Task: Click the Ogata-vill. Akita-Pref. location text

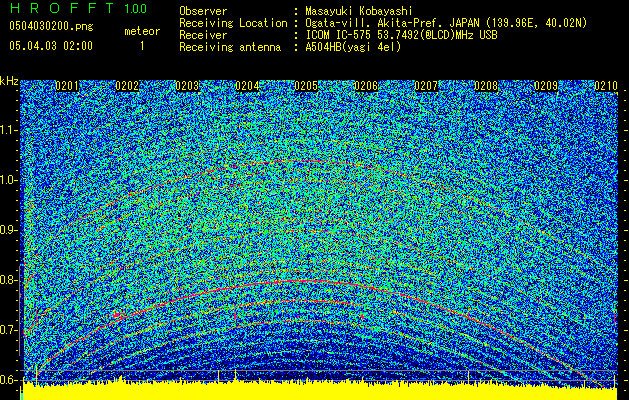Action: tap(446, 23)
